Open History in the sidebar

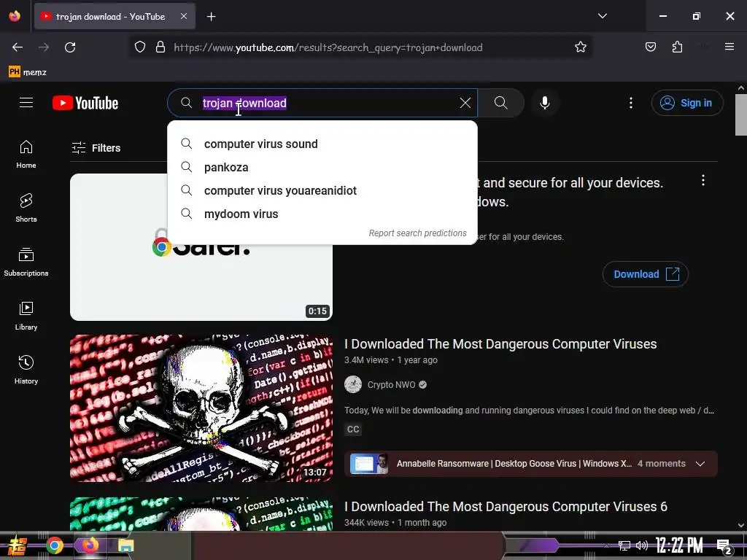[26, 370]
